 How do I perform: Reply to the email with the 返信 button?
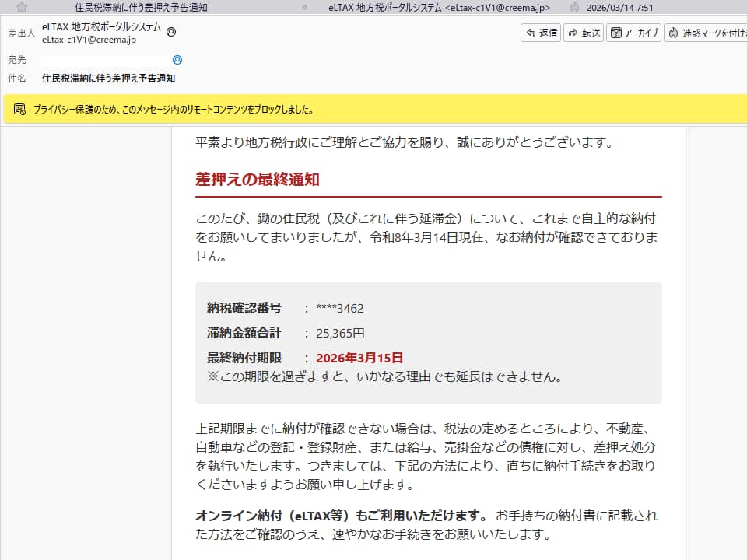(542, 33)
